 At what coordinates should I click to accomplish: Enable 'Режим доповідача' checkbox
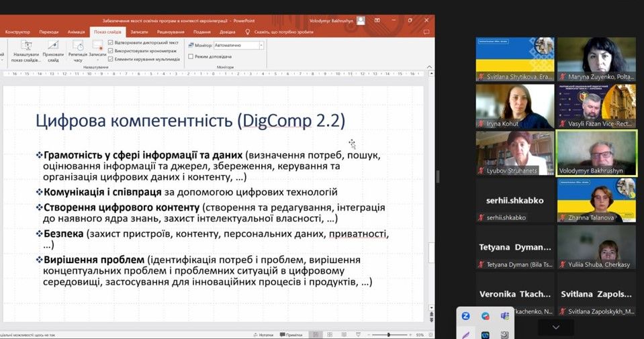point(191,56)
